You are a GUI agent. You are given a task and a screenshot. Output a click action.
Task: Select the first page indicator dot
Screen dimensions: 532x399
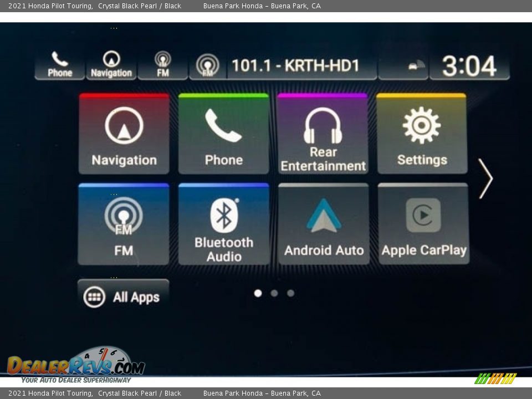(258, 293)
